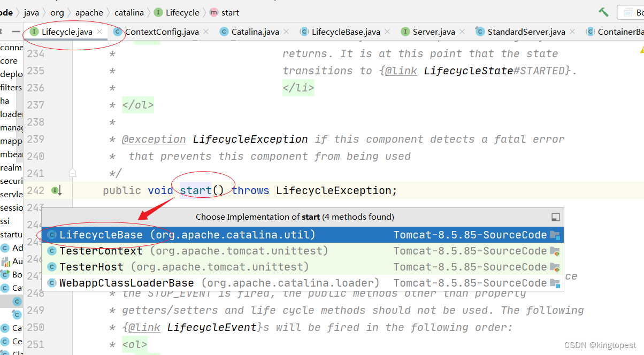Select the 'core' package in project tree

pos(9,61)
